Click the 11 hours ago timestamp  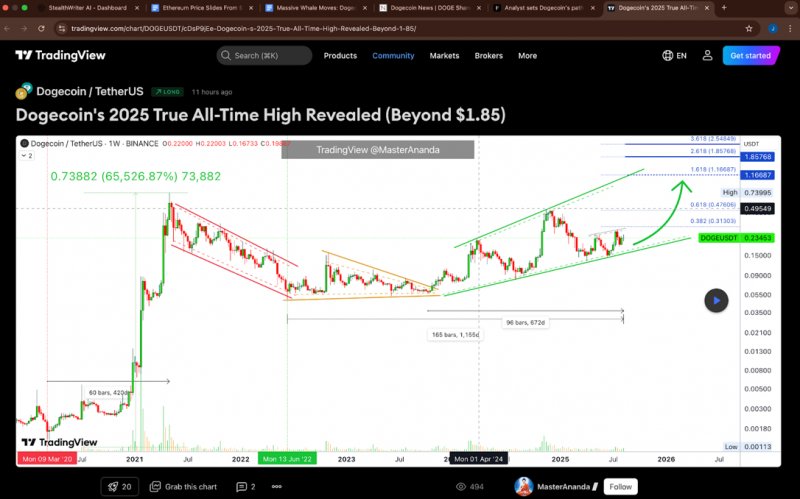tap(212, 92)
